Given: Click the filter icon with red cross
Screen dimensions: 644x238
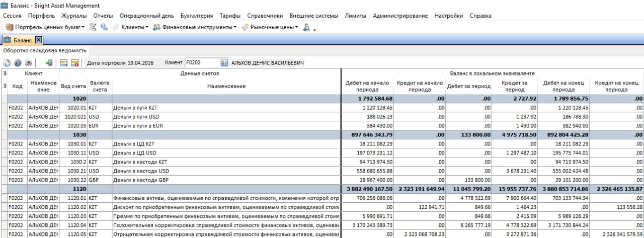Looking at the screenshot, I should [x=74, y=63].
